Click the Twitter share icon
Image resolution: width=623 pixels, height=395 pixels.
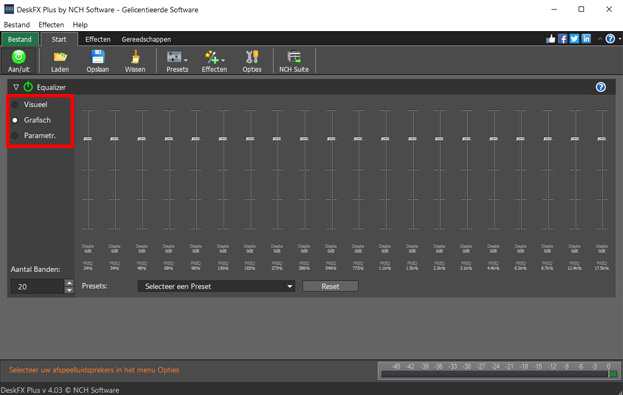point(575,39)
